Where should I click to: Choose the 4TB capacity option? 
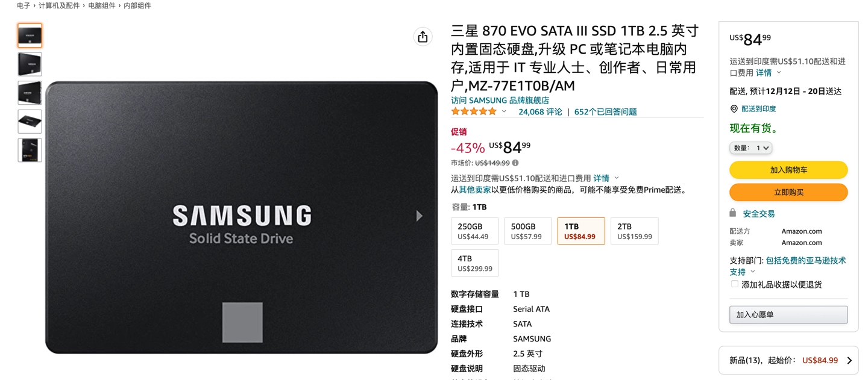pos(474,263)
